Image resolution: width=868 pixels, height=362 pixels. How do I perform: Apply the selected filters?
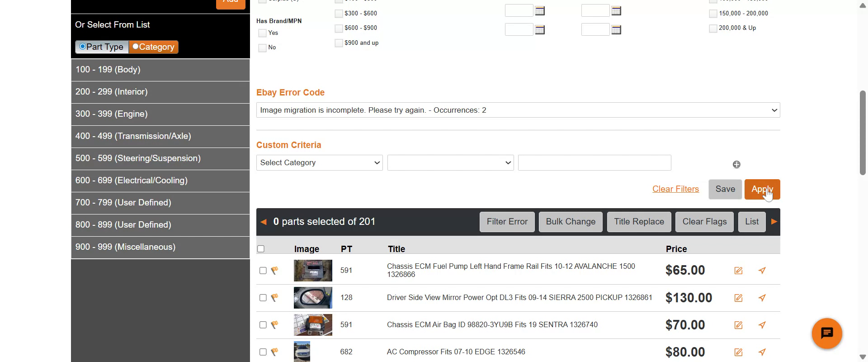(x=762, y=189)
